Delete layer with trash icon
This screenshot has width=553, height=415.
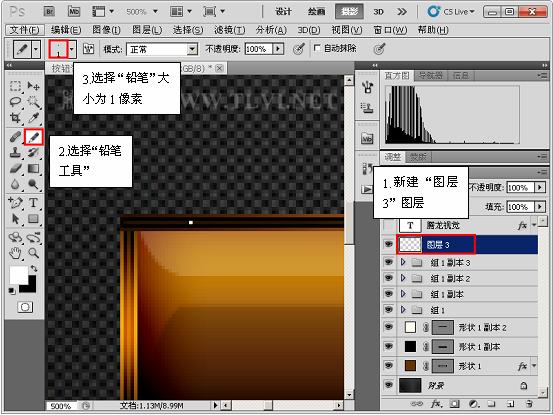(528, 404)
